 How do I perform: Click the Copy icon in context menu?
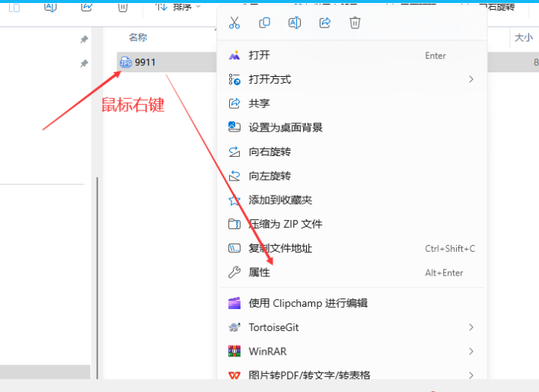(x=264, y=23)
